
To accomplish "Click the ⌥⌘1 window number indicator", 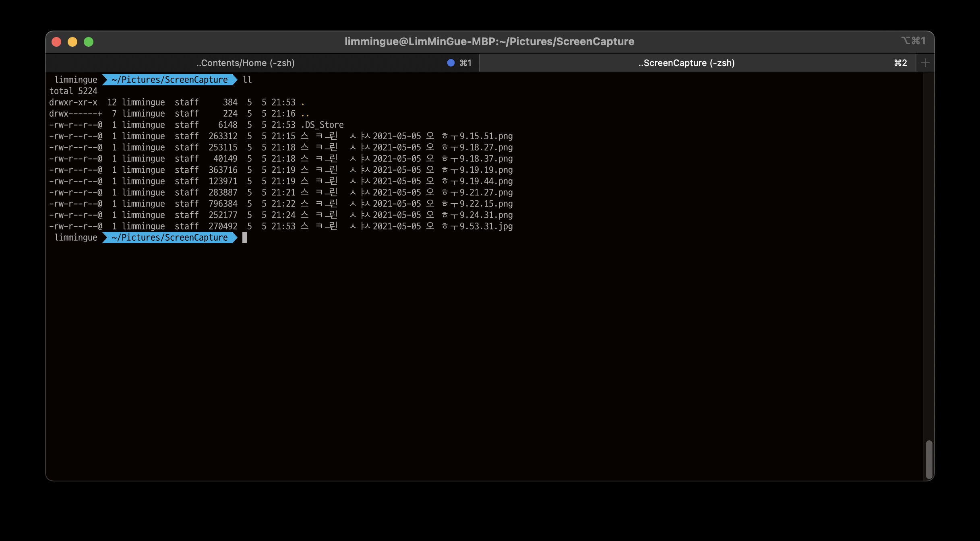I will (x=913, y=41).
